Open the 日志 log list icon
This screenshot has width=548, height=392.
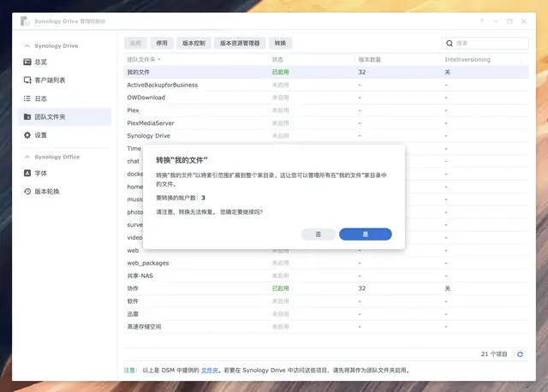coord(27,98)
